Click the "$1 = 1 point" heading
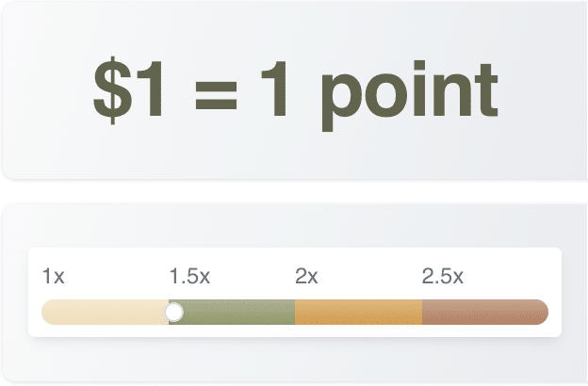588x386 pixels. click(x=294, y=90)
